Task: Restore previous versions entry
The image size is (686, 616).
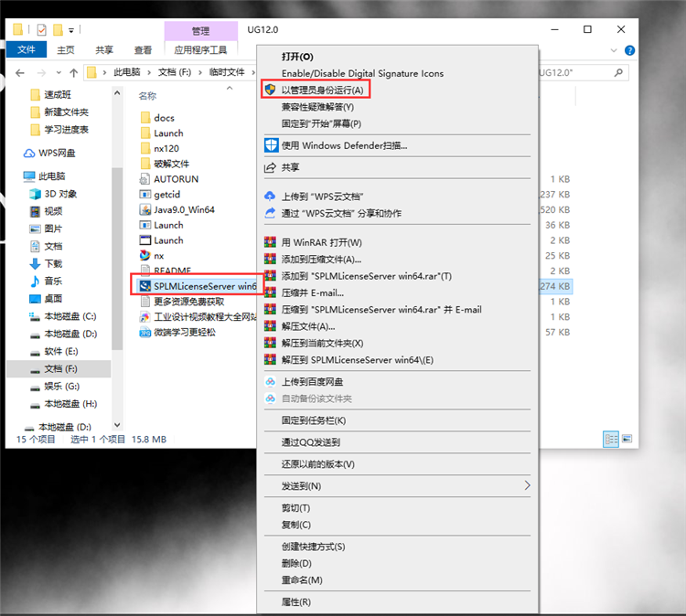Action: pos(317,464)
